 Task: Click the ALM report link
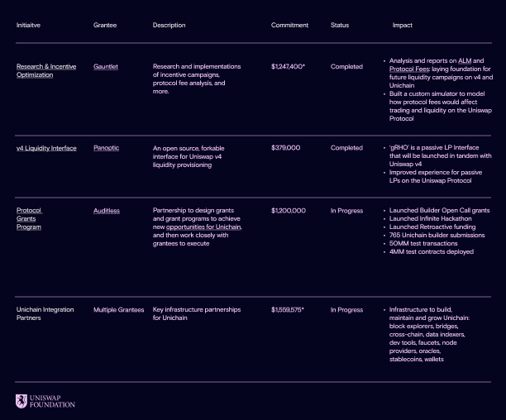465,61
